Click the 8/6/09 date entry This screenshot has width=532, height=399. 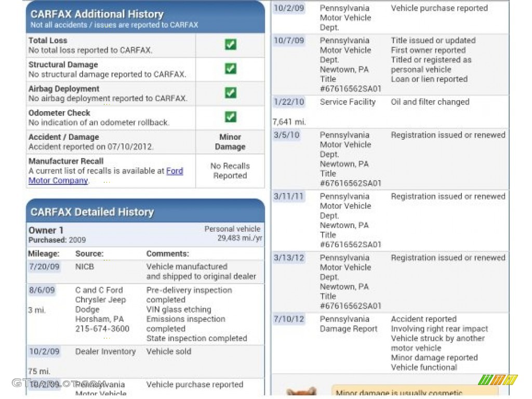pos(42,290)
